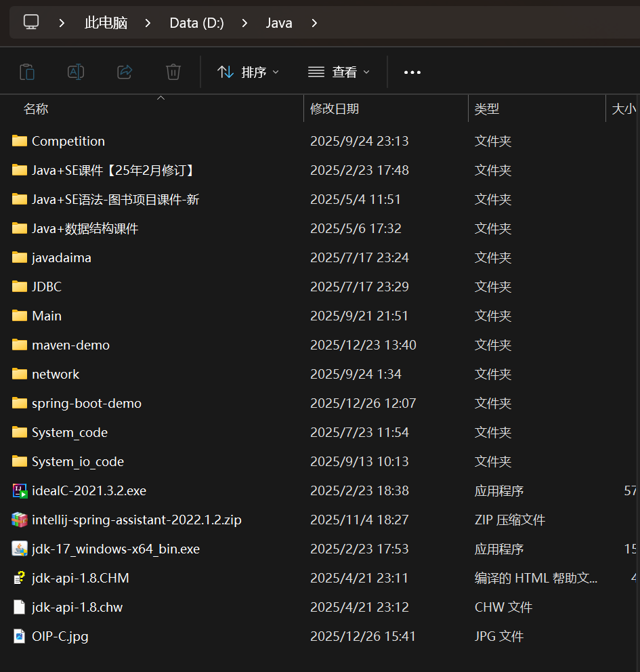Sort by the 修改日期 column header
The width and height of the screenshot is (640, 672).
[335, 108]
